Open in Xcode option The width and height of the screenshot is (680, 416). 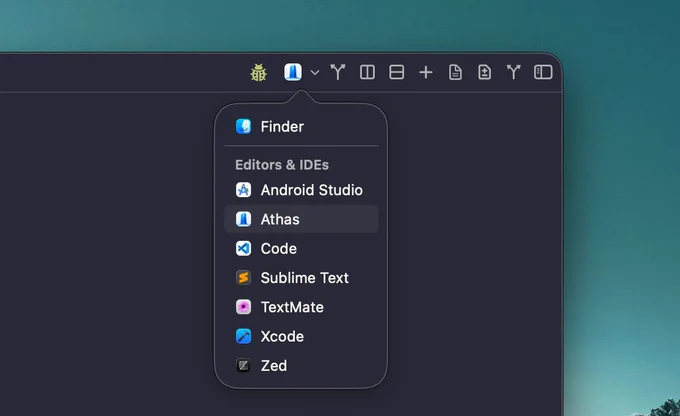pyautogui.click(x=301, y=336)
